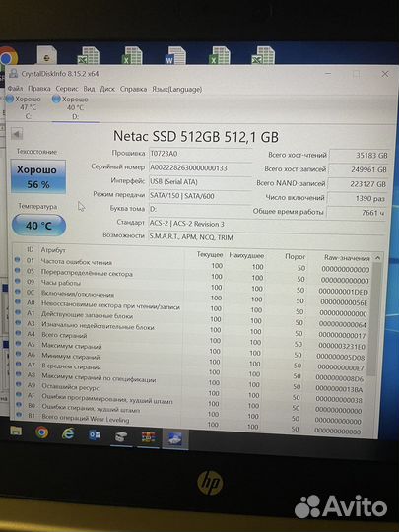Click status dot of attribute 09 Часы работы
Viewport: 399px width, 532px height.
click(18, 281)
